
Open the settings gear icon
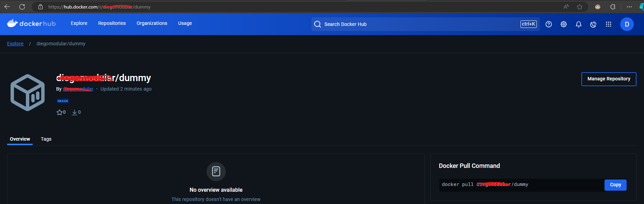tap(563, 24)
